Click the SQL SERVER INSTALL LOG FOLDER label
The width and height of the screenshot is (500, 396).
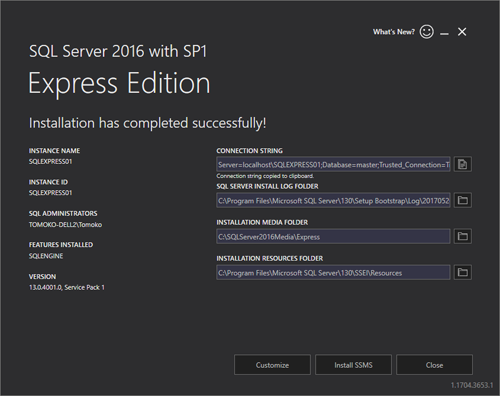[x=267, y=186]
